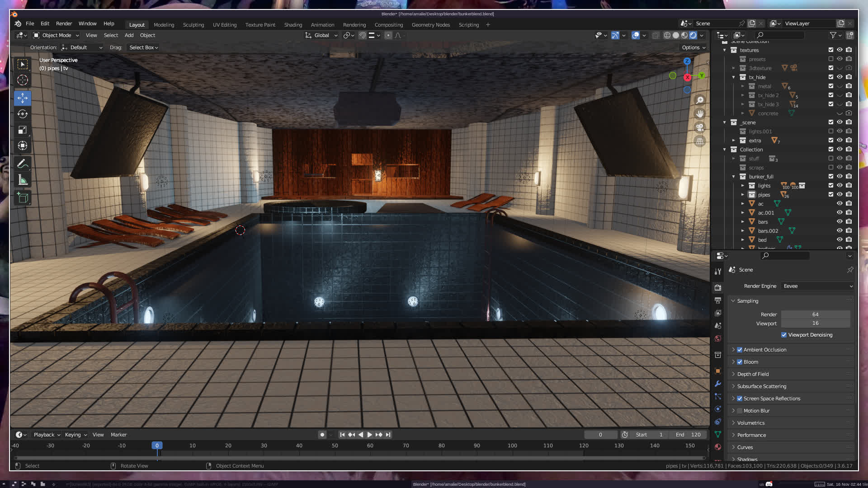
Task: Enable the Motion Blur checkbox
Action: [740, 411]
